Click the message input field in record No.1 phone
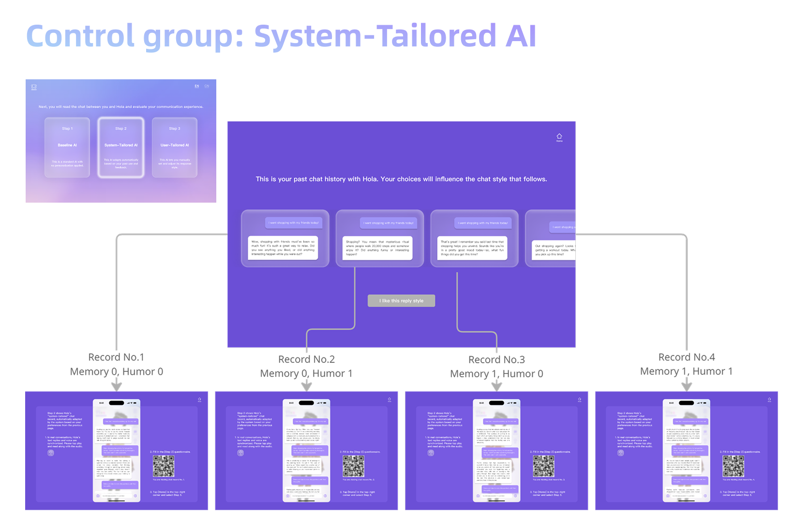Viewport: 795px width, 532px height. pyautogui.click(x=117, y=496)
